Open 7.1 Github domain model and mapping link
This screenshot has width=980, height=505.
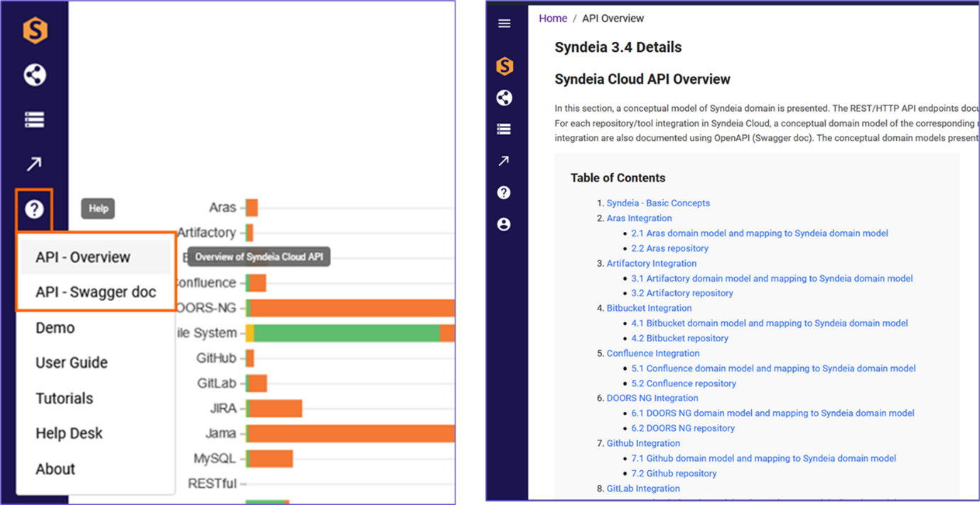(764, 459)
